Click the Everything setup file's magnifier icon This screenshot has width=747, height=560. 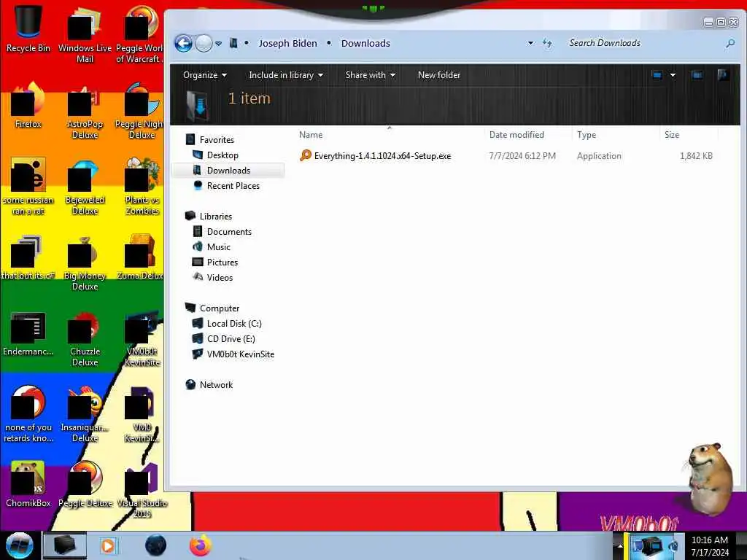(306, 156)
